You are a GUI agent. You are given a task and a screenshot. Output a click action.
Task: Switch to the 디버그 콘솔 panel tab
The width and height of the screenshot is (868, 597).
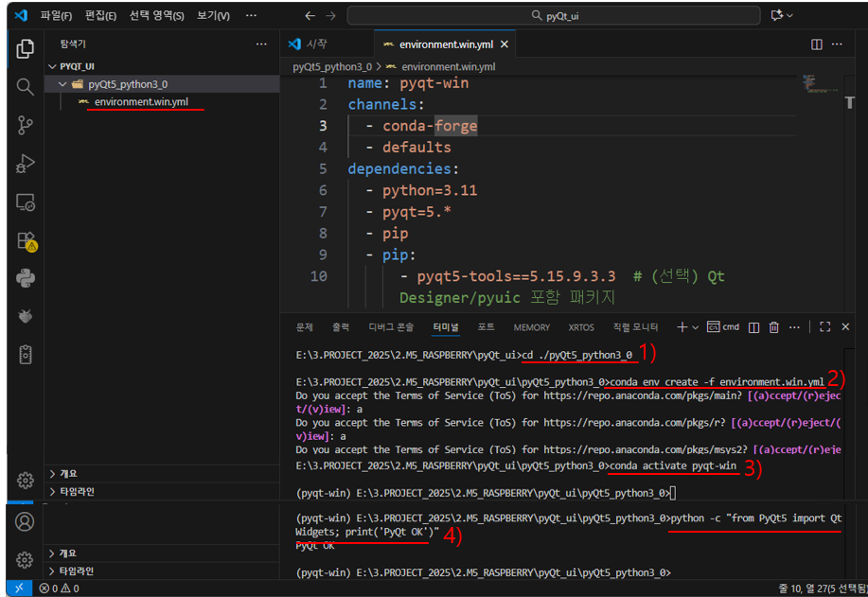[391, 327]
